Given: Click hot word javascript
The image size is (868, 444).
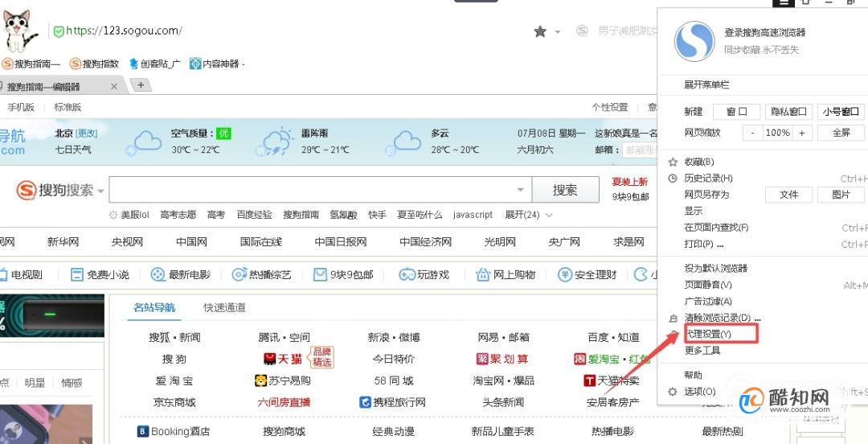Looking at the screenshot, I should point(473,215).
